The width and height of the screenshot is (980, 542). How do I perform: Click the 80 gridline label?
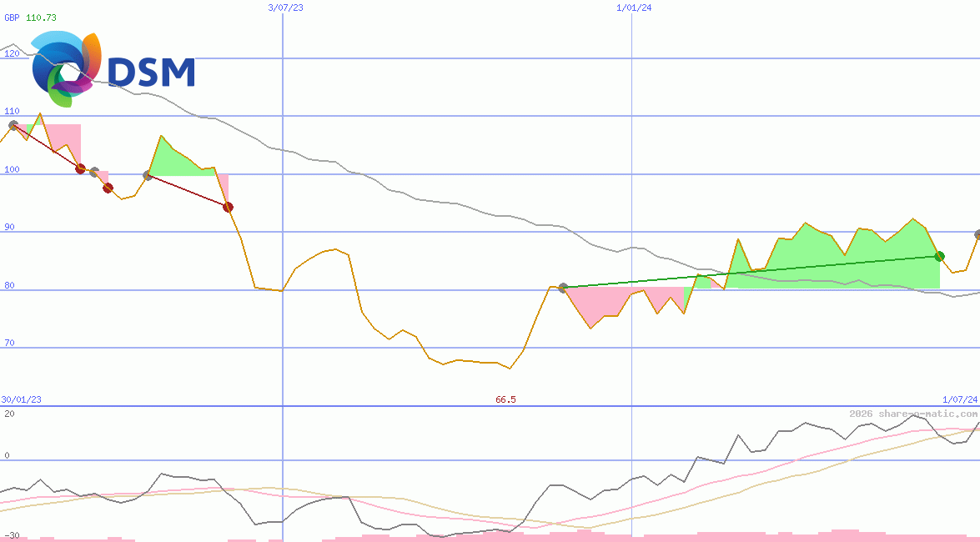tap(9, 284)
